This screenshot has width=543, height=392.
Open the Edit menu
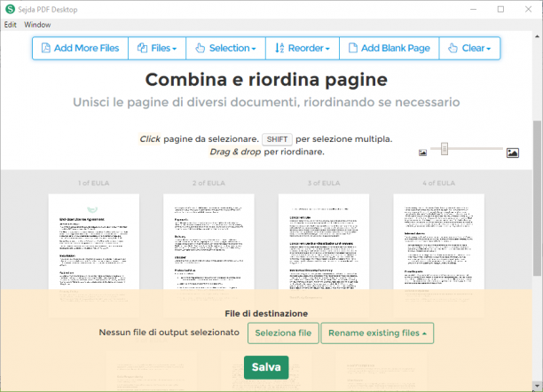[11, 25]
